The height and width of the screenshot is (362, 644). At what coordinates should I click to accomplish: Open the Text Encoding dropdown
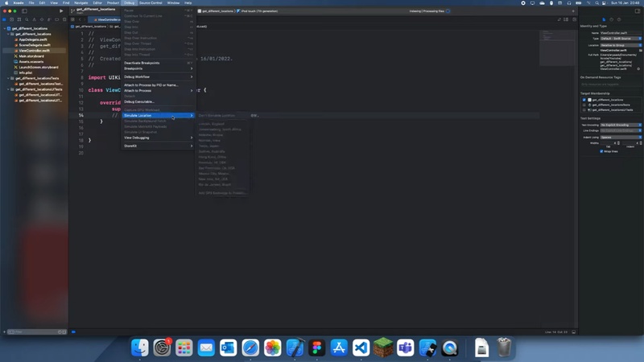point(621,125)
